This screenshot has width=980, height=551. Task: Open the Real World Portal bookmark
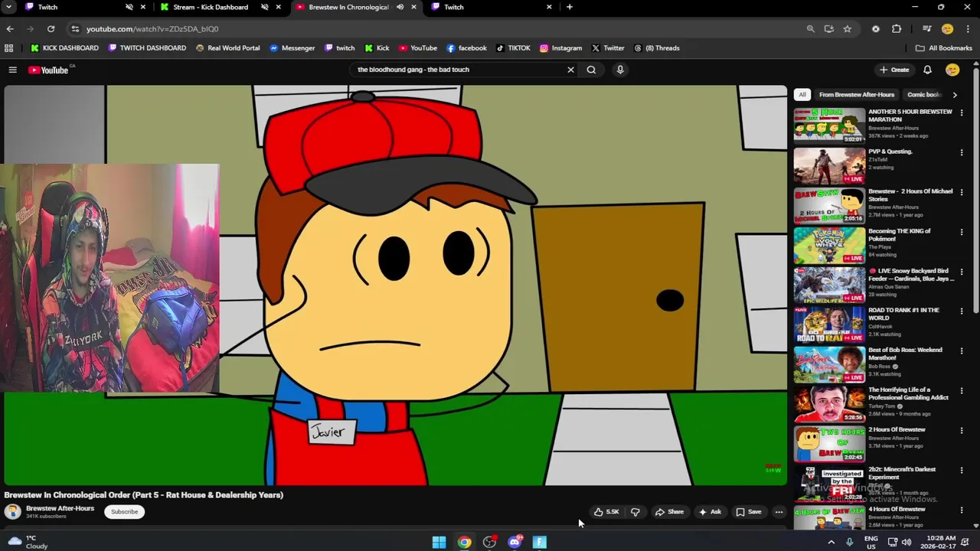click(227, 48)
